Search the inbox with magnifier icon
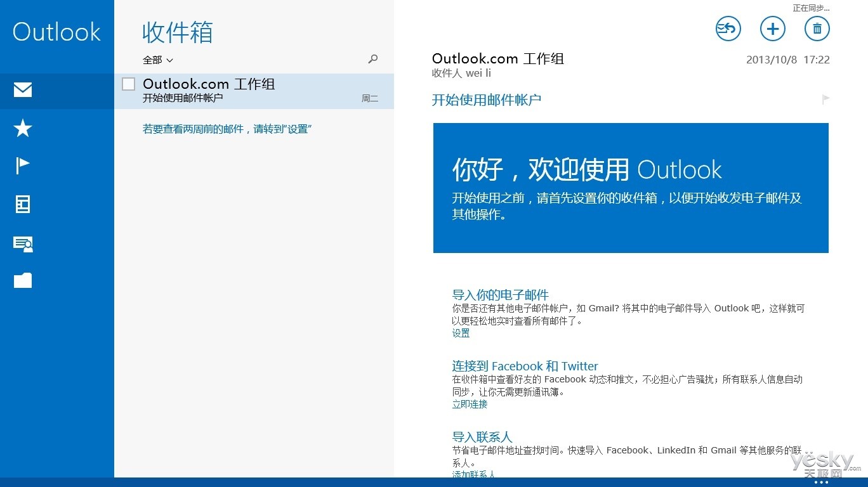 tap(373, 59)
